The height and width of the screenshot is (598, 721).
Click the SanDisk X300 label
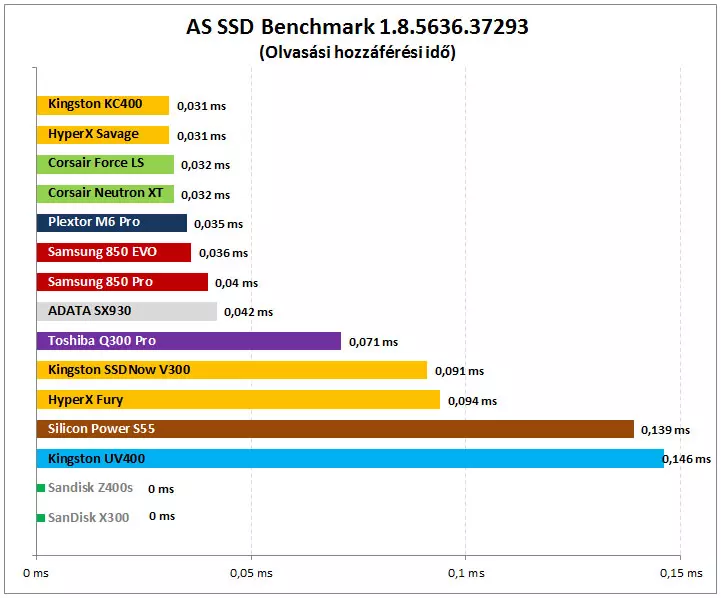point(88,518)
